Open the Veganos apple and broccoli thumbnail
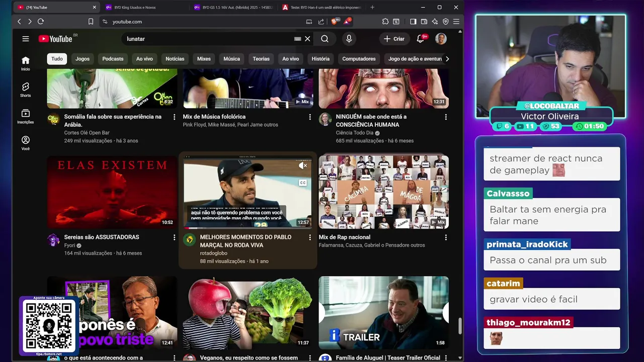Screen dimensions: 644x362 [248, 313]
